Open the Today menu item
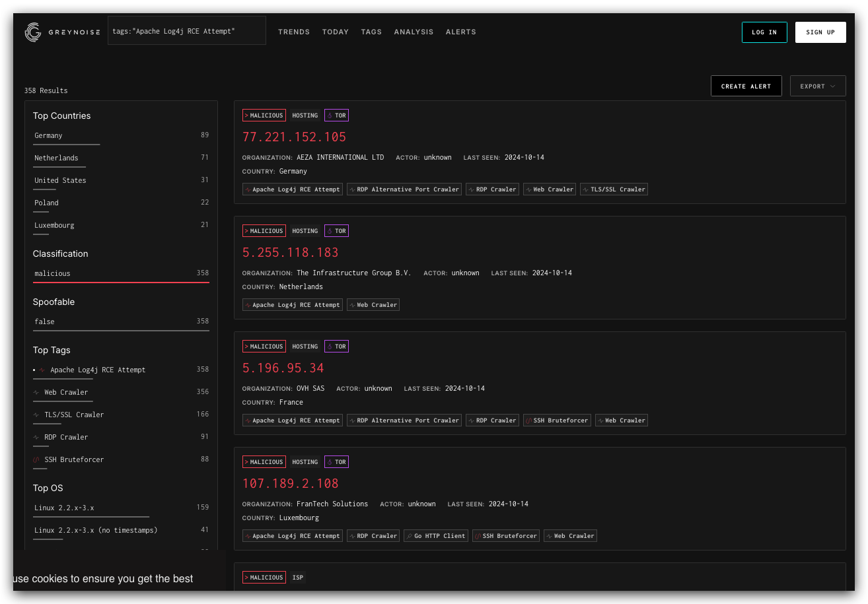 point(336,32)
